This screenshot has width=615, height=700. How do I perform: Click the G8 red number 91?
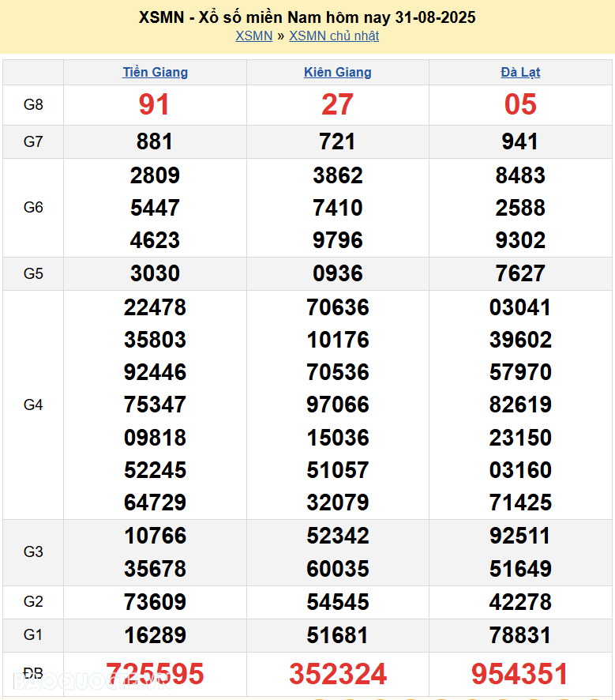point(154,104)
